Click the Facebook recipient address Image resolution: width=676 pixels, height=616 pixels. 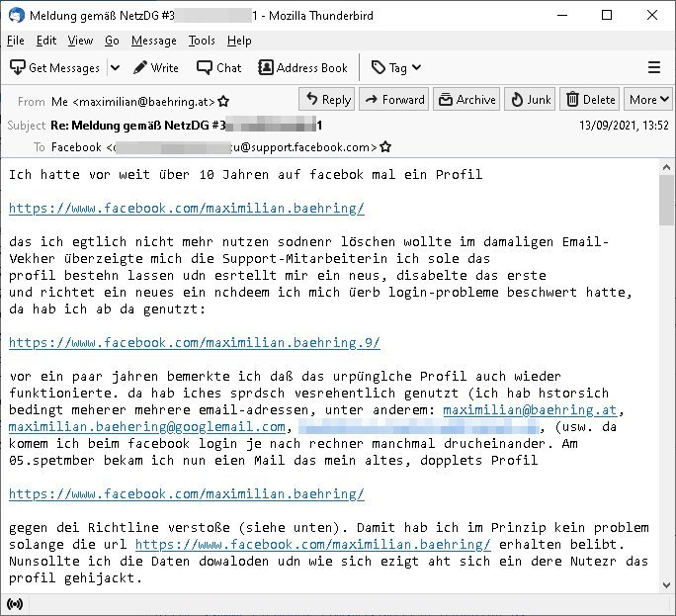click(213, 147)
